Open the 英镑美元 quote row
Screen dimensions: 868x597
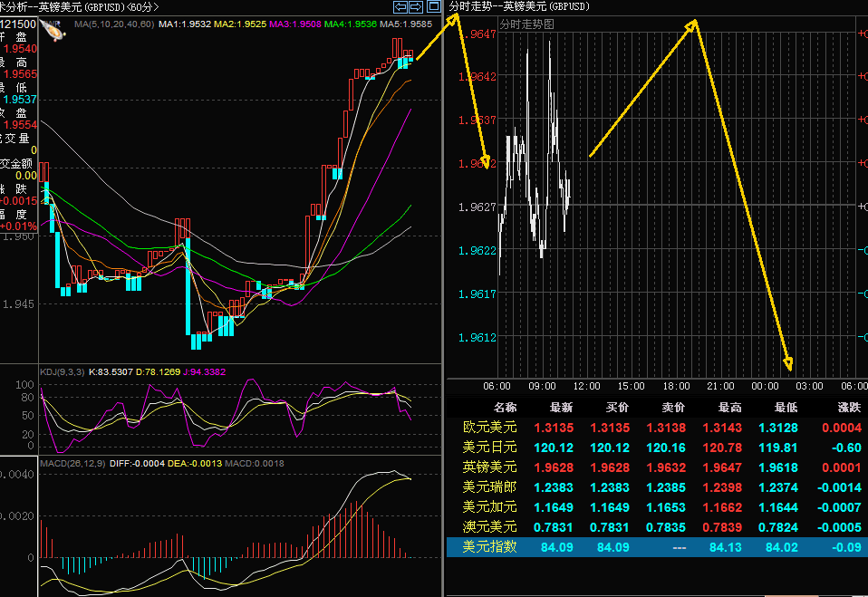[489, 467]
